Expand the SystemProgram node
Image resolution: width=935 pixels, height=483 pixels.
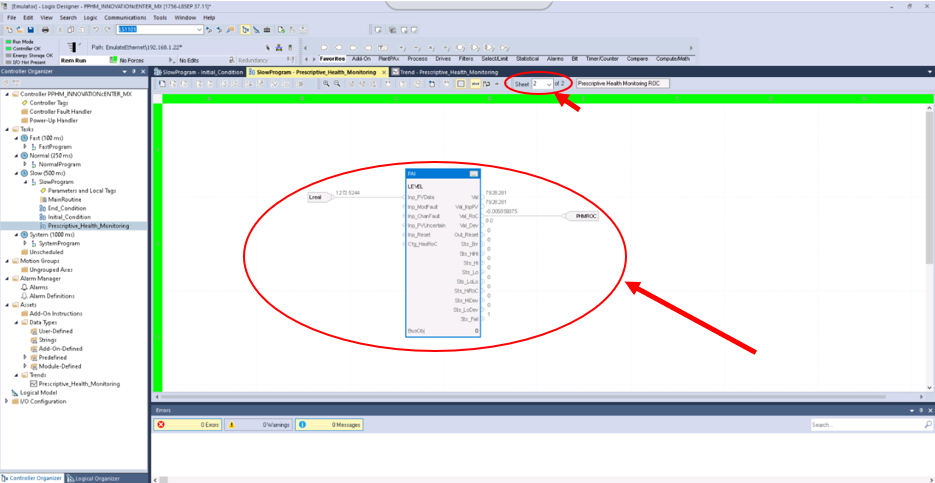[24, 243]
